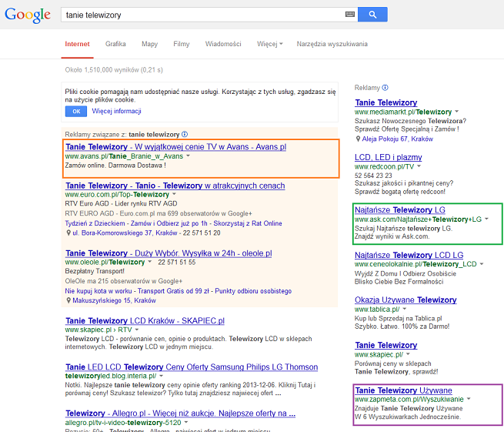Expand arrow next to telewizoryled.blog.interia.pl URL
504x432 pixels.
(x=161, y=376)
